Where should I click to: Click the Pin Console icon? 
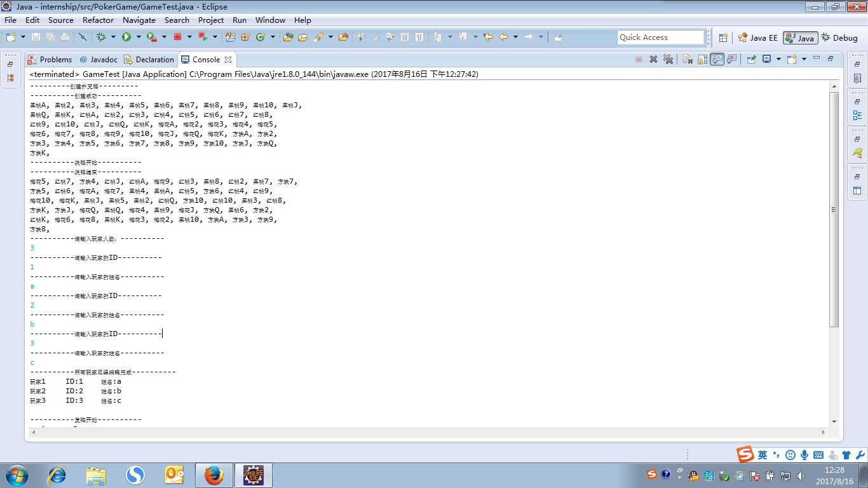pyautogui.click(x=752, y=59)
